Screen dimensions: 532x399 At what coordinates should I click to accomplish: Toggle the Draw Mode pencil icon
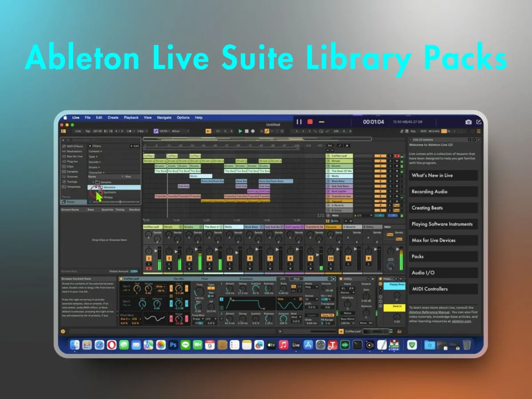[x=403, y=131]
